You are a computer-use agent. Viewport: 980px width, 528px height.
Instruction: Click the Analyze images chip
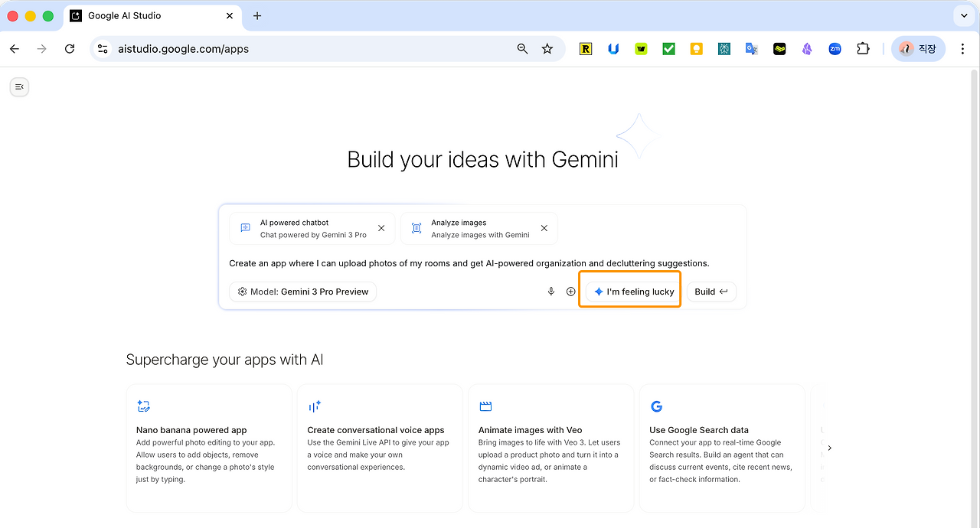click(x=479, y=228)
